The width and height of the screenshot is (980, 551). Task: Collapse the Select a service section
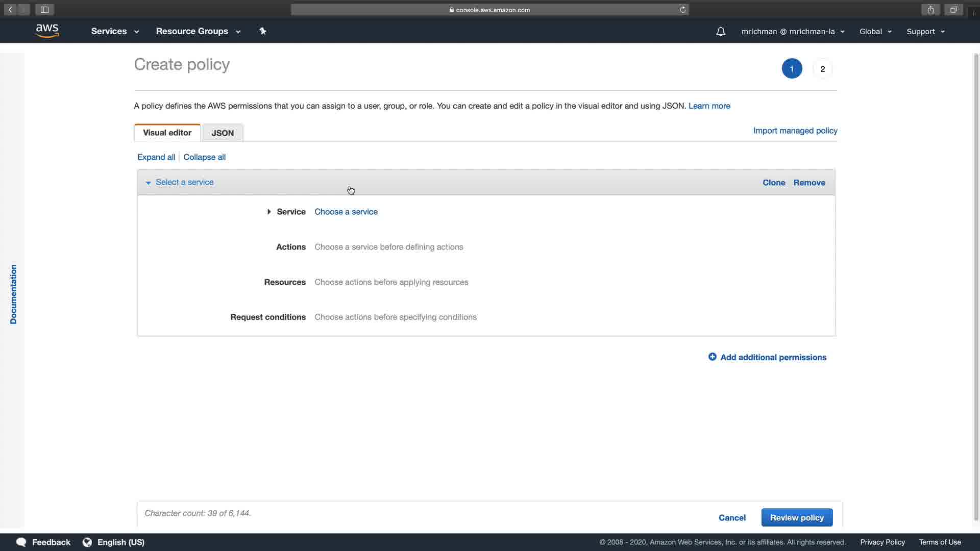[149, 183]
